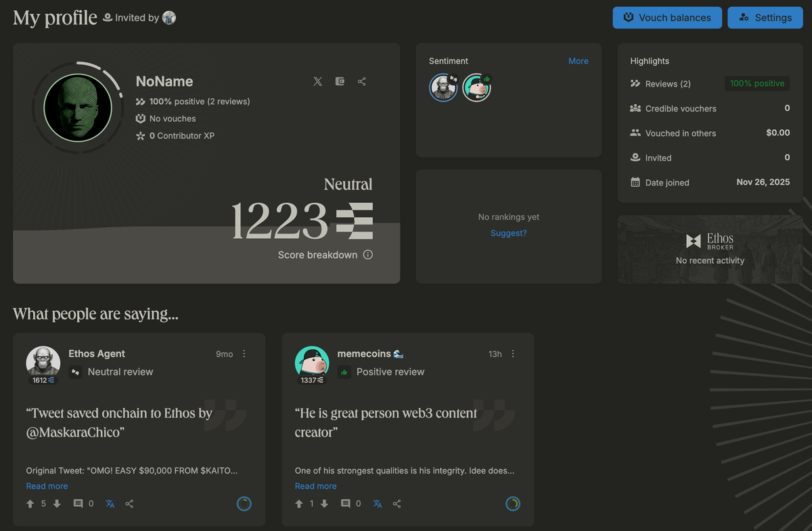Select the Credible vouchers row
Viewport: 812px width, 531px height.
pyautogui.click(x=710, y=108)
